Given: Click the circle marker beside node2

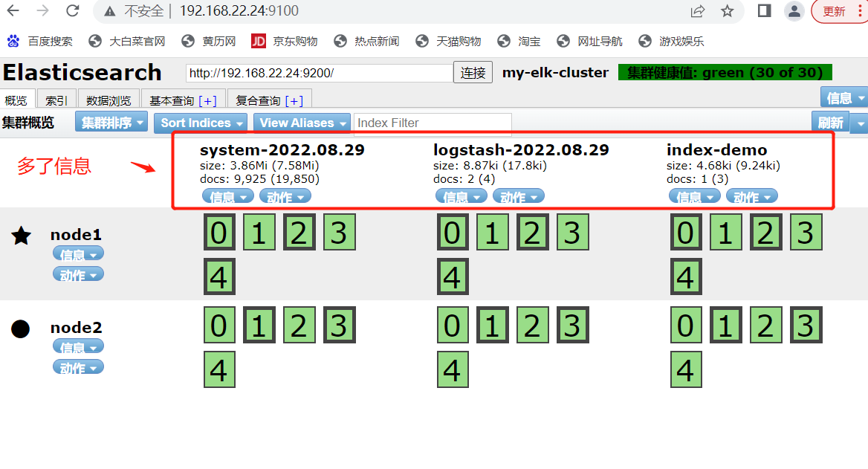Looking at the screenshot, I should (20, 328).
